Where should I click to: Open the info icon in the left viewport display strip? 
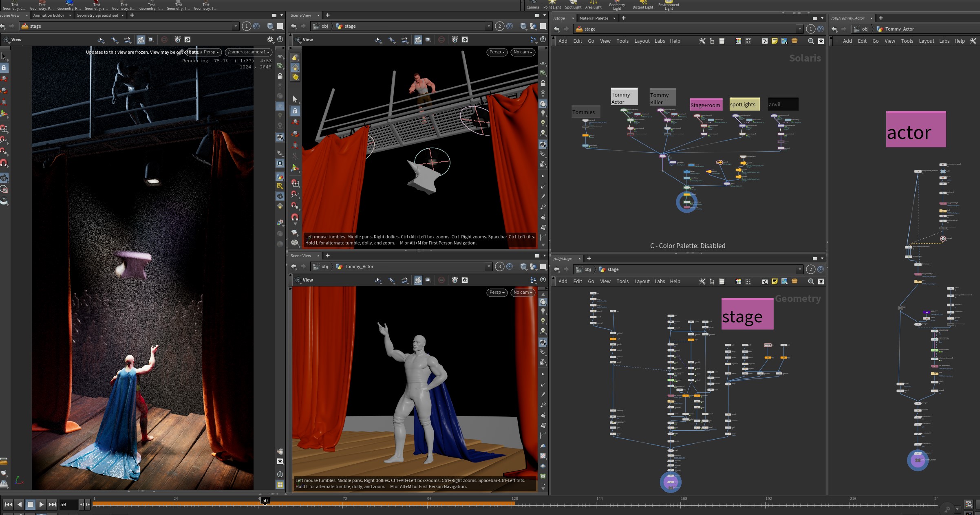pyautogui.click(x=280, y=474)
